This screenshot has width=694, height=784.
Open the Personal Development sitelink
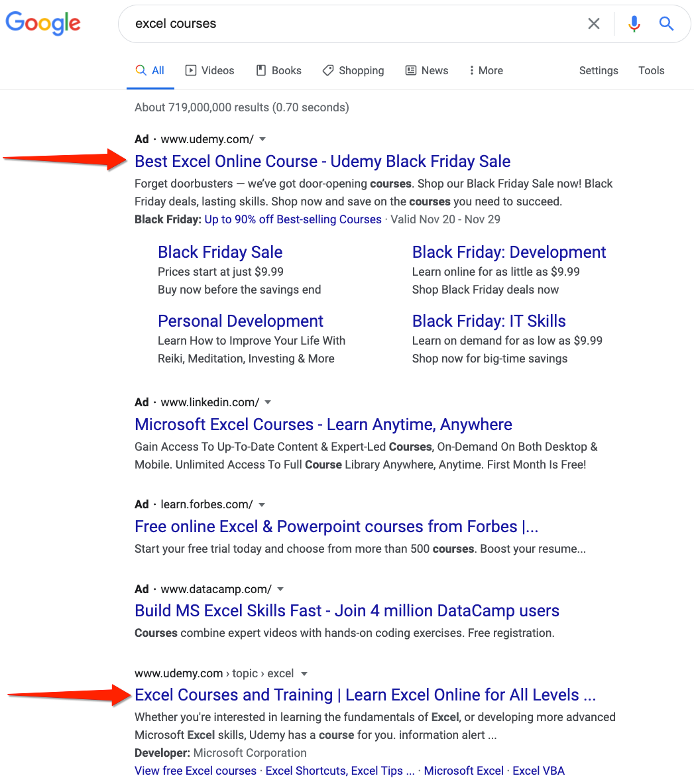(x=241, y=321)
